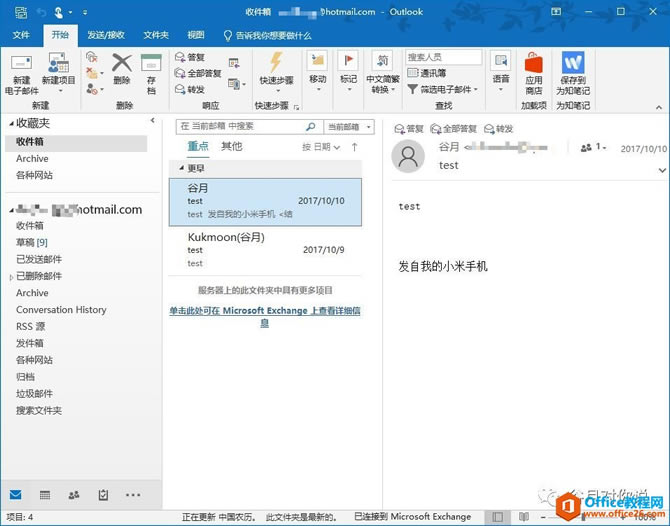Select Inbox (收件箱) under Favorites
This screenshot has width=670, height=526.
point(76,142)
